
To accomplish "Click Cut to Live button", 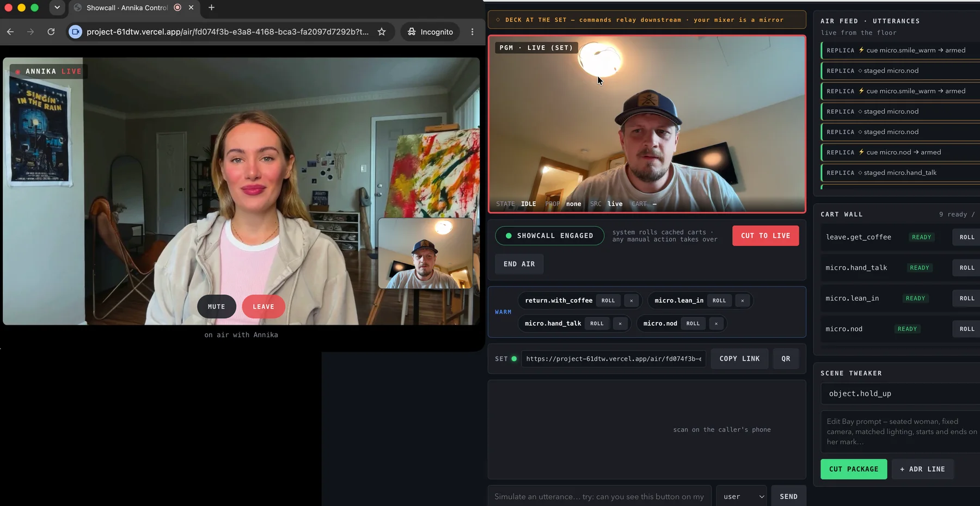I will [x=765, y=236].
